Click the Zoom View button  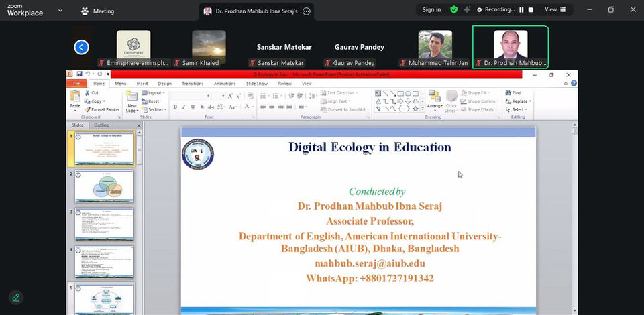click(x=555, y=9)
